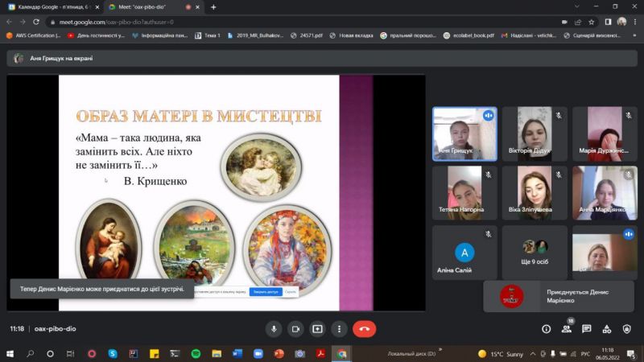The height and width of the screenshot is (362, 644).
Task: Show the people participants panel
Action: click(x=567, y=329)
